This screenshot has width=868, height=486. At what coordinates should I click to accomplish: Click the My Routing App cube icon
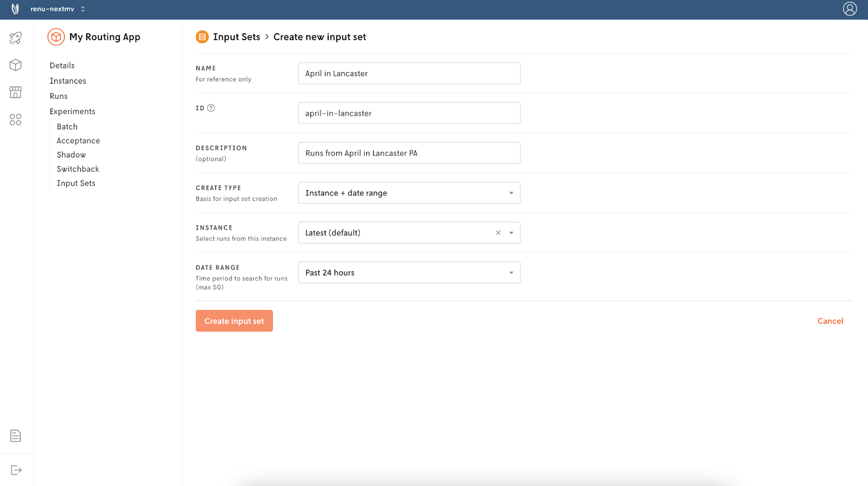coord(56,37)
